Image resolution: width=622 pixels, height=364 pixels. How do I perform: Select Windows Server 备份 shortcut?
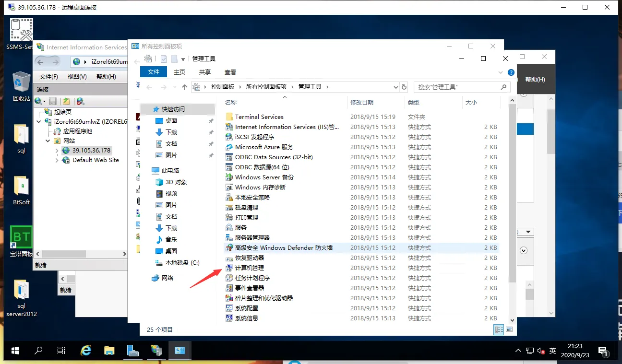[x=259, y=177]
